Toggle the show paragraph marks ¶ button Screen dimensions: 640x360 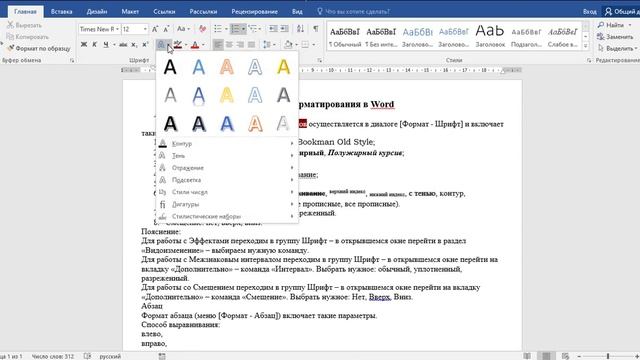316,29
